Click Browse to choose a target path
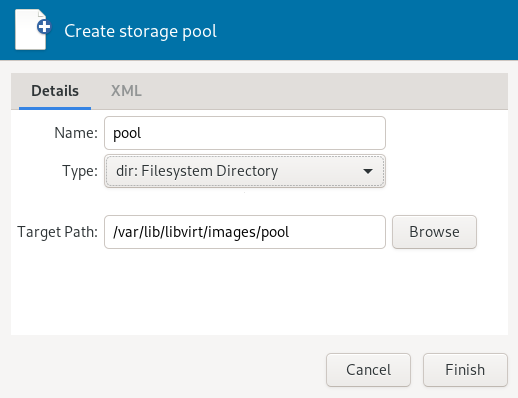This screenshot has width=518, height=398. coord(434,232)
